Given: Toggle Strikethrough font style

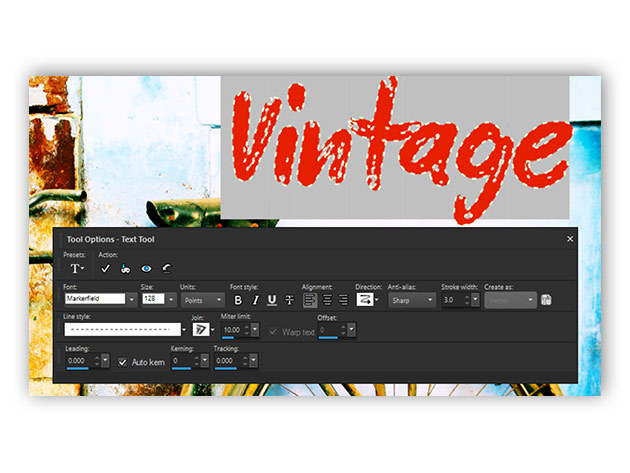Looking at the screenshot, I should click(x=289, y=300).
